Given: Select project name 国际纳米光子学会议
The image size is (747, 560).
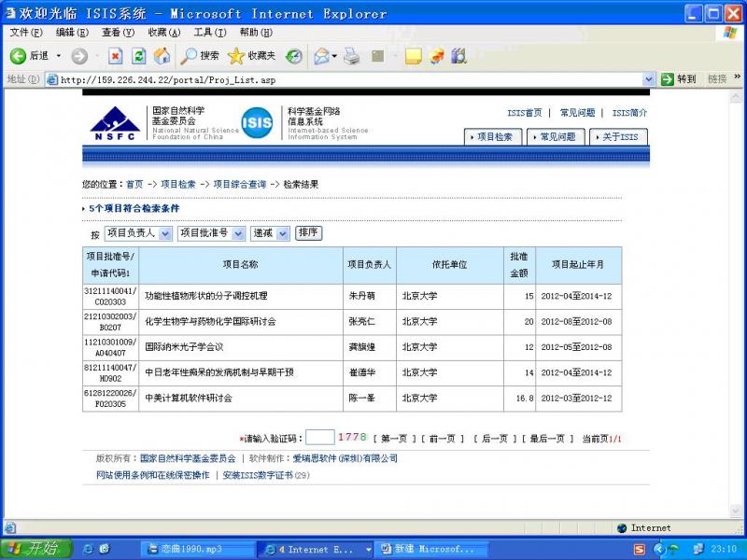Looking at the screenshot, I should pos(184,347).
